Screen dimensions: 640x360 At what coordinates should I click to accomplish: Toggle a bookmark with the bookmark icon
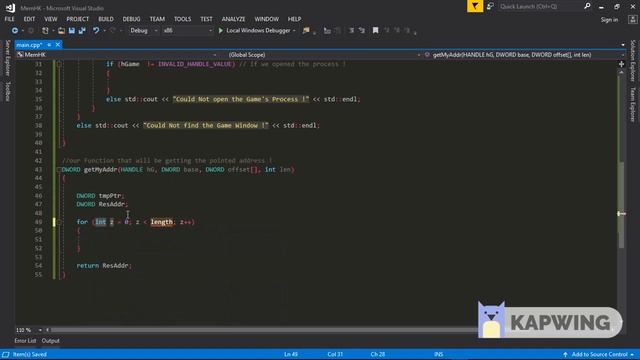point(376,31)
